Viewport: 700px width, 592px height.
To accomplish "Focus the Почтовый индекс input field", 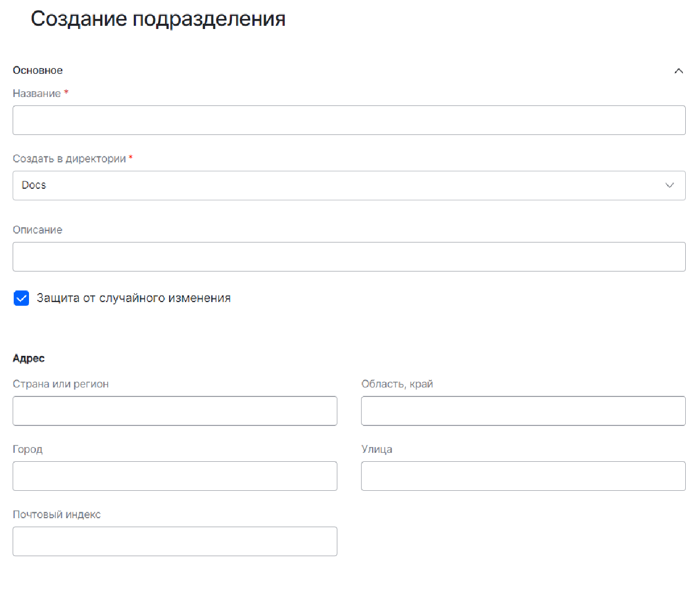I will [x=174, y=541].
